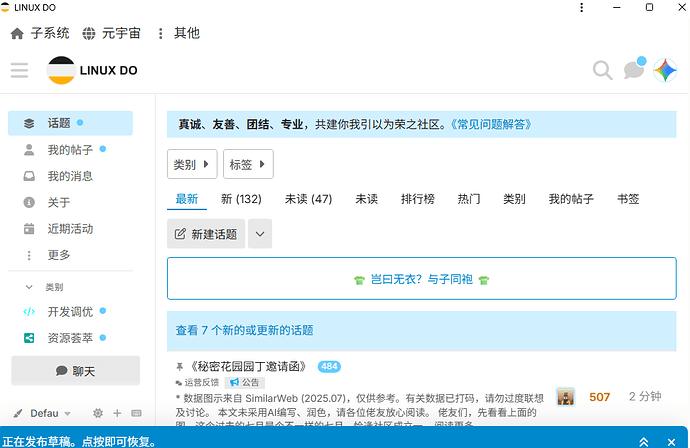690x448 pixels.
Task: Click the 聊天 button
Action: [x=76, y=371]
